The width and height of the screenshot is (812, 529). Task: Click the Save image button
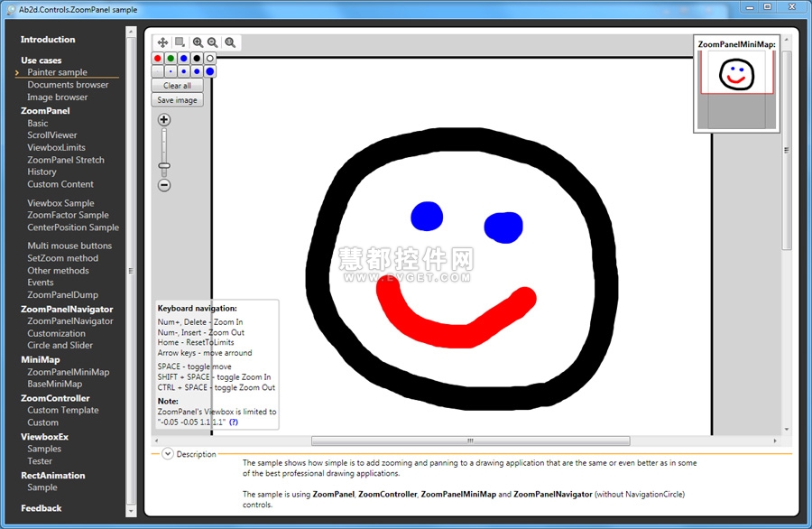pyautogui.click(x=177, y=100)
